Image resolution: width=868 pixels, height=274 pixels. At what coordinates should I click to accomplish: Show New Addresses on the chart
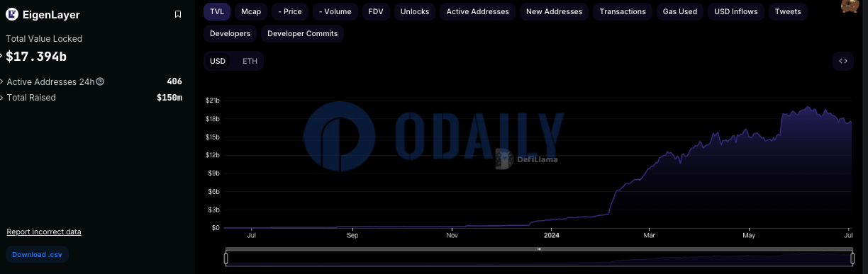[555, 11]
